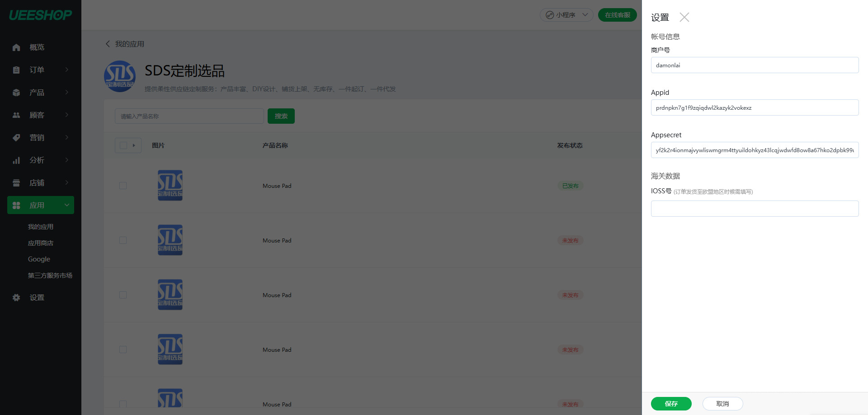Click the analytics bar chart icon

[16, 160]
